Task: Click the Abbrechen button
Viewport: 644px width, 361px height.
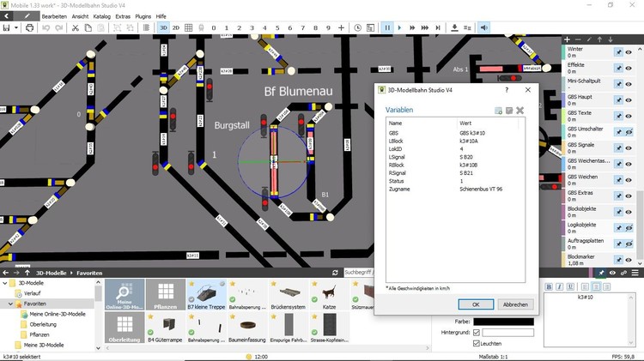Action: (x=515, y=304)
